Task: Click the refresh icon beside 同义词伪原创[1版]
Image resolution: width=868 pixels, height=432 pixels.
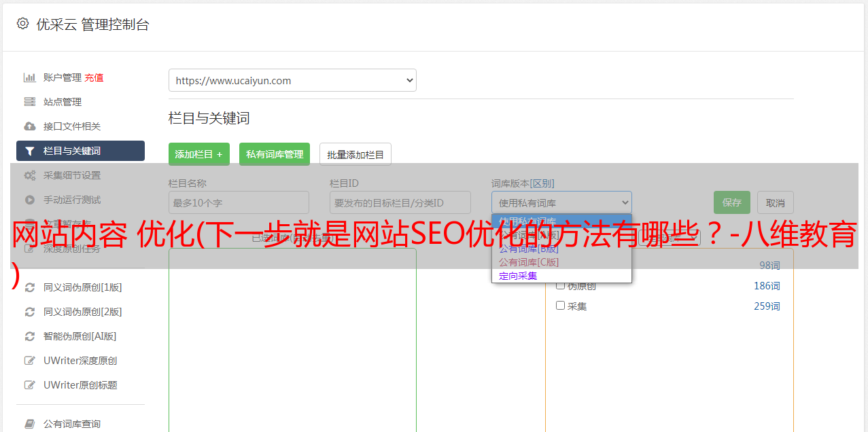Action: (30, 287)
